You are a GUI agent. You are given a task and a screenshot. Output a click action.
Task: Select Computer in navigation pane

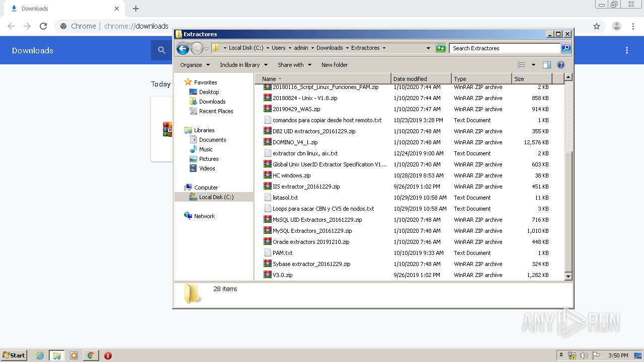click(x=201, y=188)
